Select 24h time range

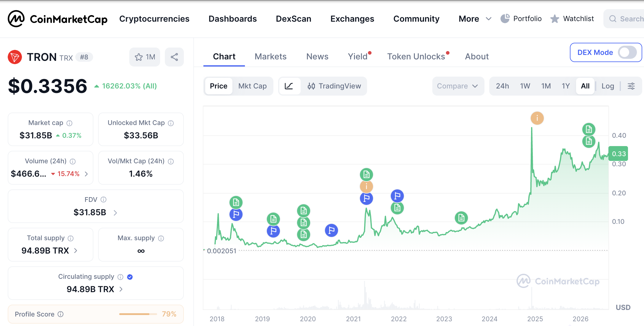(502, 86)
